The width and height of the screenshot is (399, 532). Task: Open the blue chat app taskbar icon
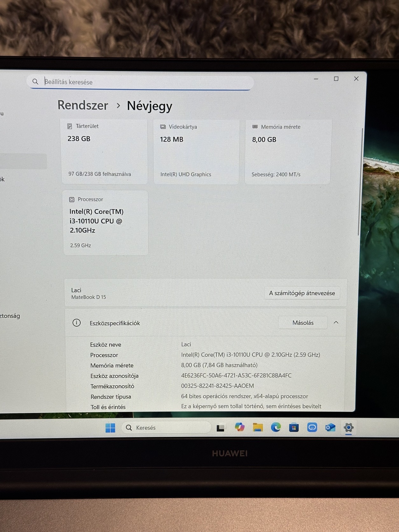tap(312, 427)
